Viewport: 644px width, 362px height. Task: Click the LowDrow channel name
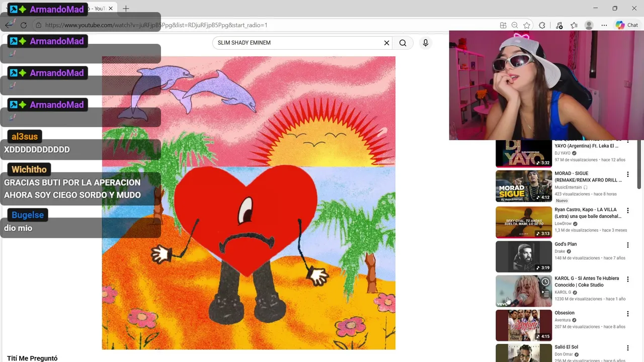(563, 224)
